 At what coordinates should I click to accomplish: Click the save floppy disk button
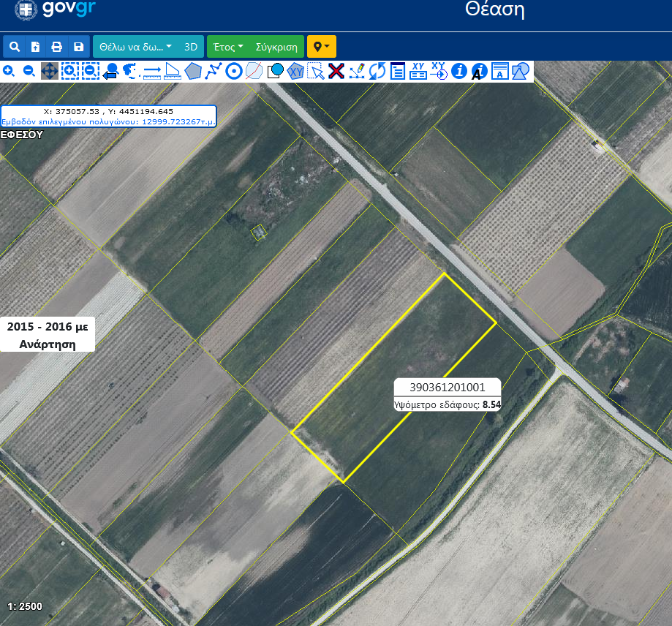pyautogui.click(x=78, y=47)
